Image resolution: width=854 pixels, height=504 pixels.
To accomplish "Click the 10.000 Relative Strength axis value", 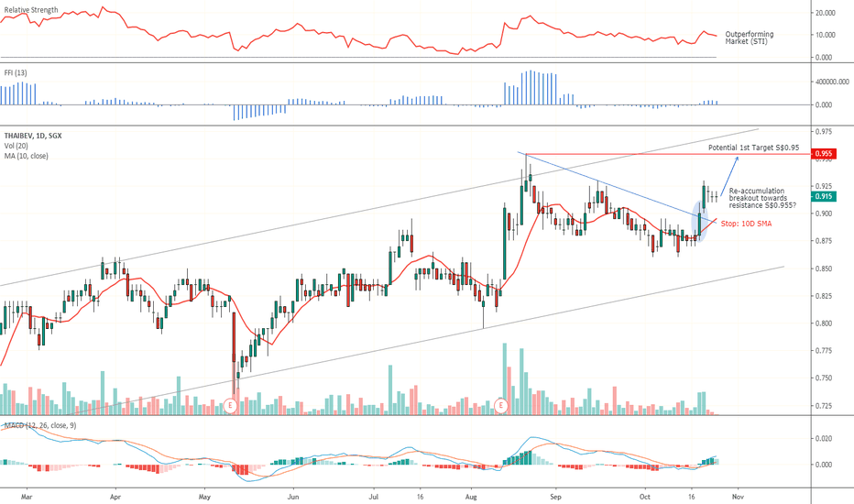I will click(x=825, y=35).
